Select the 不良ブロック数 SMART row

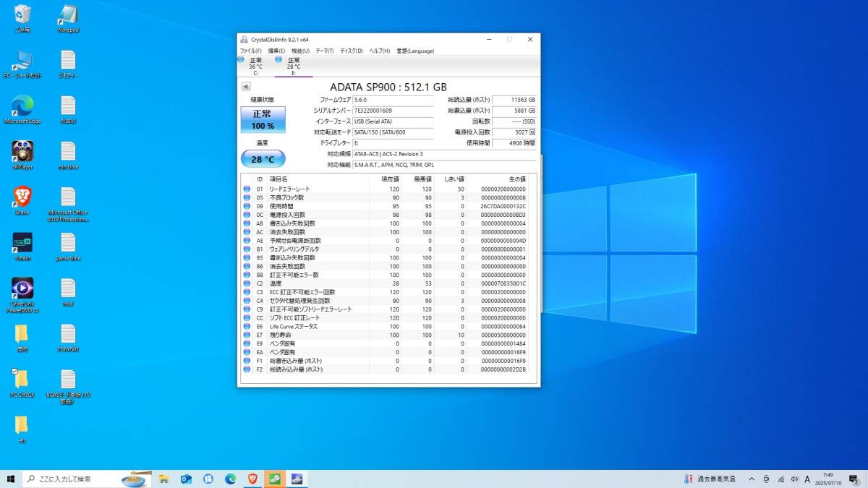pos(386,197)
